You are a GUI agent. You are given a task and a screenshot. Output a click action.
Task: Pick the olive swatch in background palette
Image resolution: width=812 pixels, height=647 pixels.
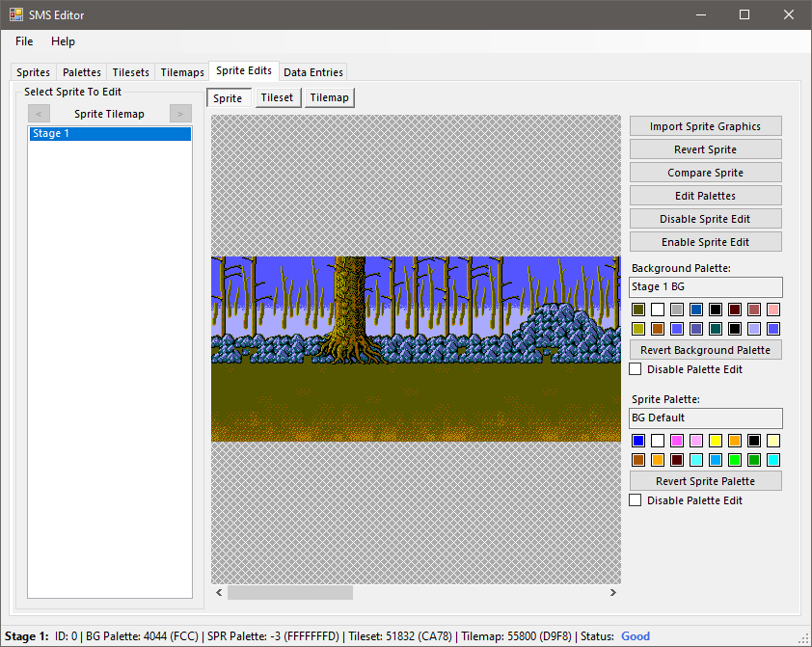638,310
